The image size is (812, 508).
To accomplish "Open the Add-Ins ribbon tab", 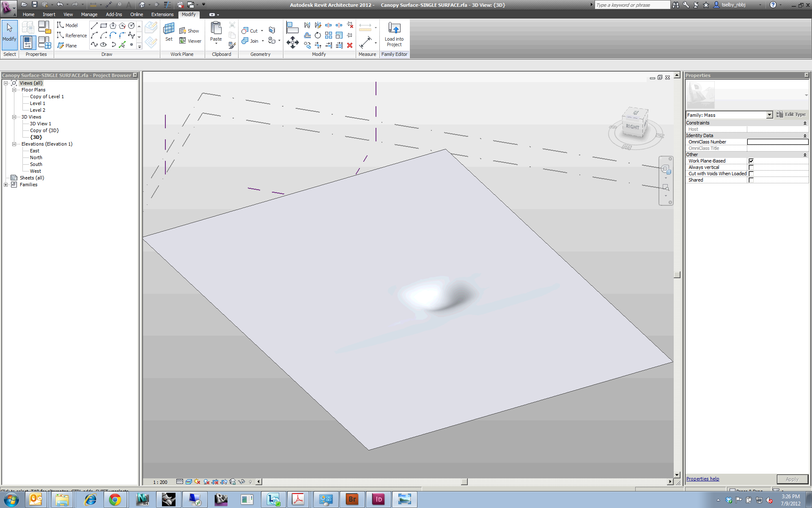I will pyautogui.click(x=114, y=14).
